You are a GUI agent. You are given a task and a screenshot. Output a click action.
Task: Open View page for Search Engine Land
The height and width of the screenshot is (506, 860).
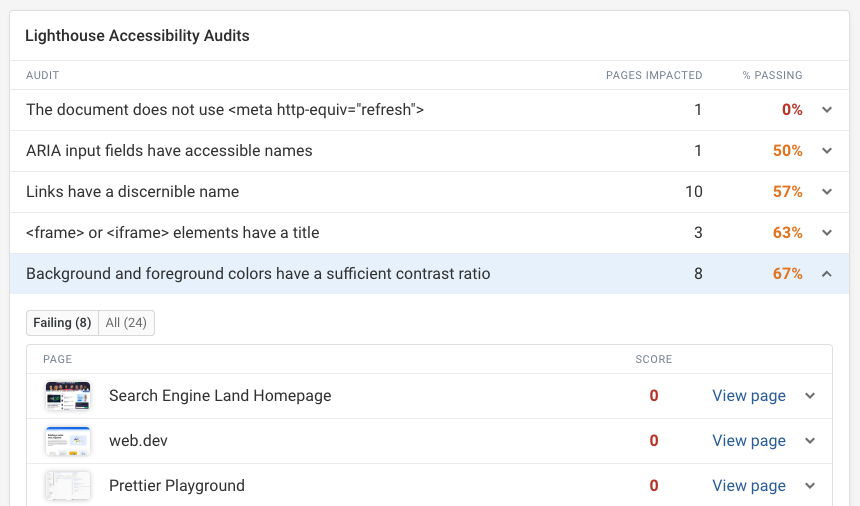click(749, 396)
